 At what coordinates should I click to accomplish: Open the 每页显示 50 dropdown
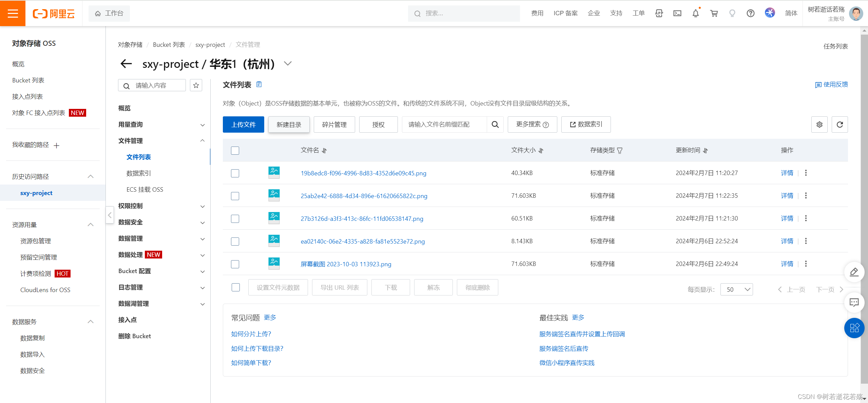pos(736,289)
